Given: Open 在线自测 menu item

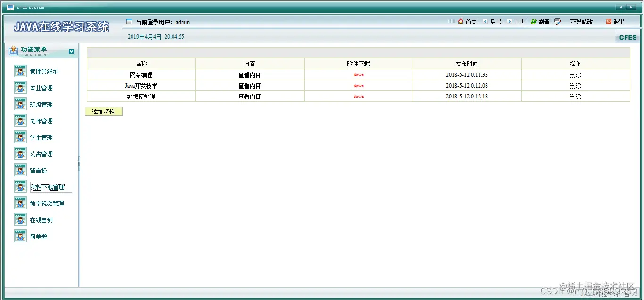Looking at the screenshot, I should click(x=41, y=220).
